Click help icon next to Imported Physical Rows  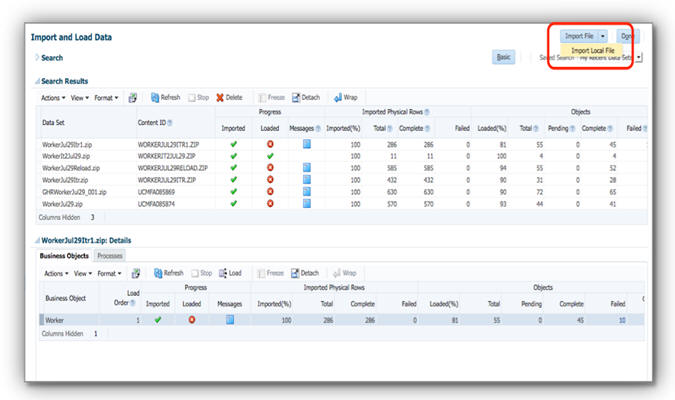tap(427, 112)
